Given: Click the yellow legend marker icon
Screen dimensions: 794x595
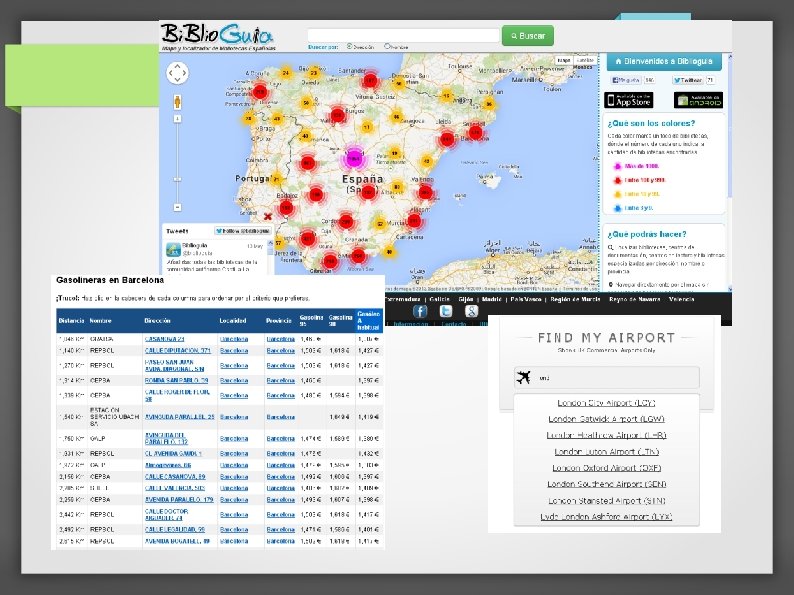Looking at the screenshot, I should pos(617,194).
